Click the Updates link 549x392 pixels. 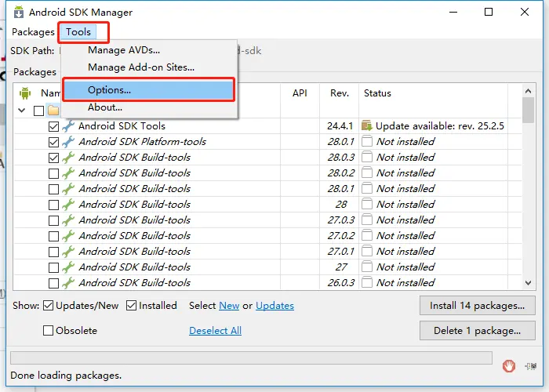point(274,306)
